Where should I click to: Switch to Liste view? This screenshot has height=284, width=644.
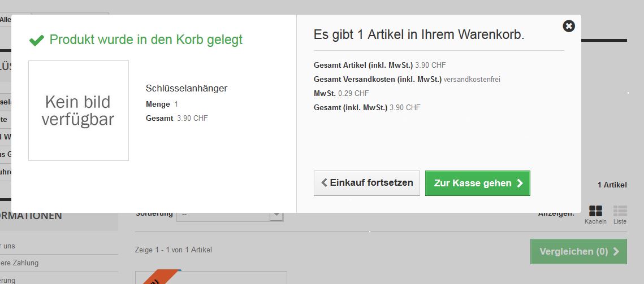(x=620, y=212)
